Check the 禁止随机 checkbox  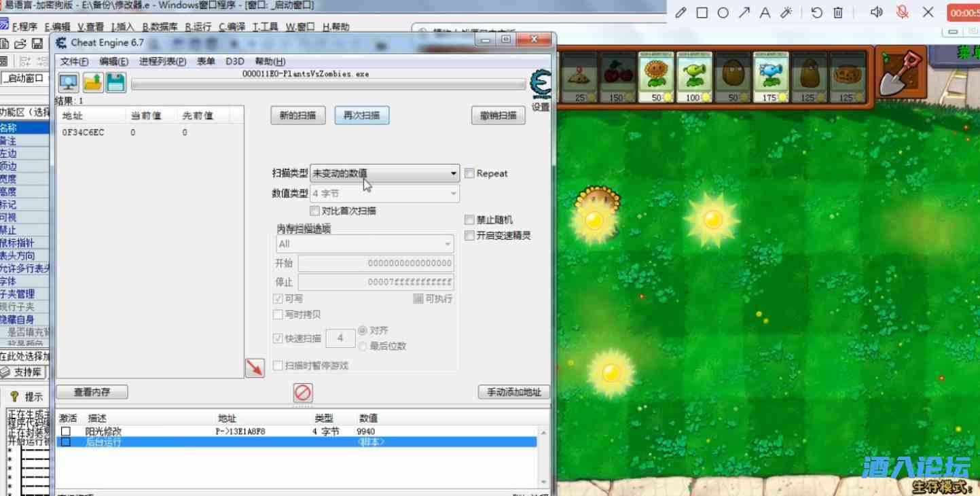tap(470, 220)
